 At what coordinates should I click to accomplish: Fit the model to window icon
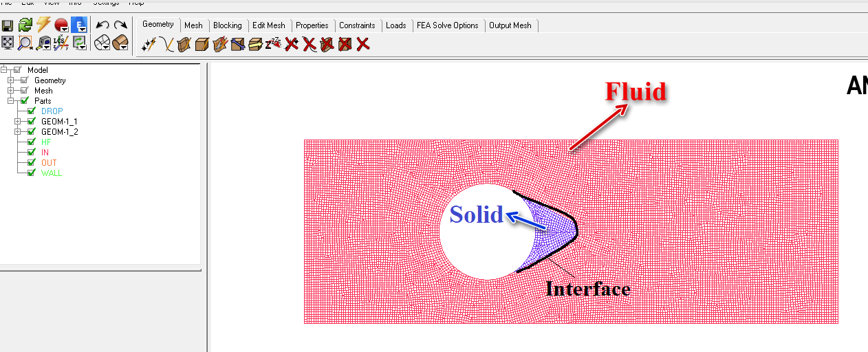pos(8,43)
